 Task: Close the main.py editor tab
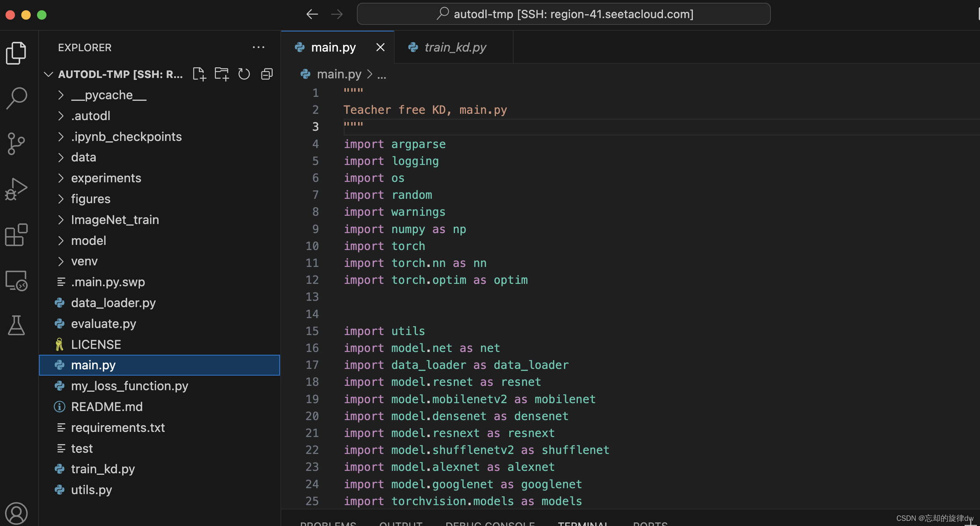pyautogui.click(x=380, y=47)
